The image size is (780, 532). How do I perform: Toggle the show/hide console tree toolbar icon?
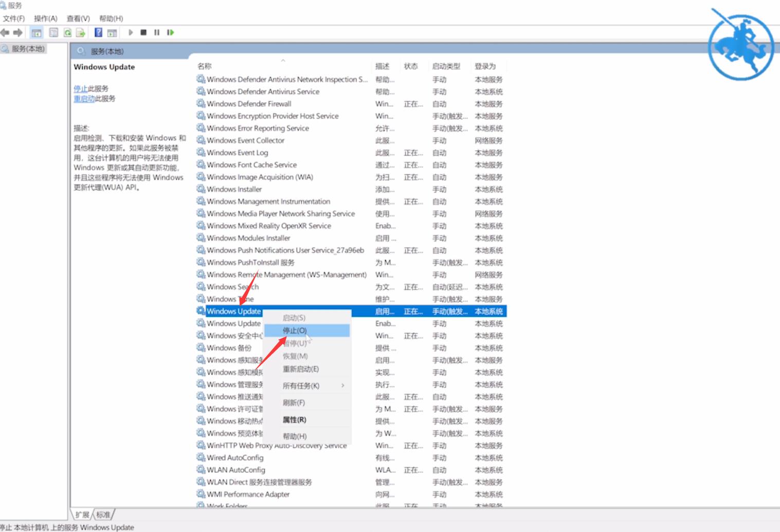pyautogui.click(x=37, y=32)
